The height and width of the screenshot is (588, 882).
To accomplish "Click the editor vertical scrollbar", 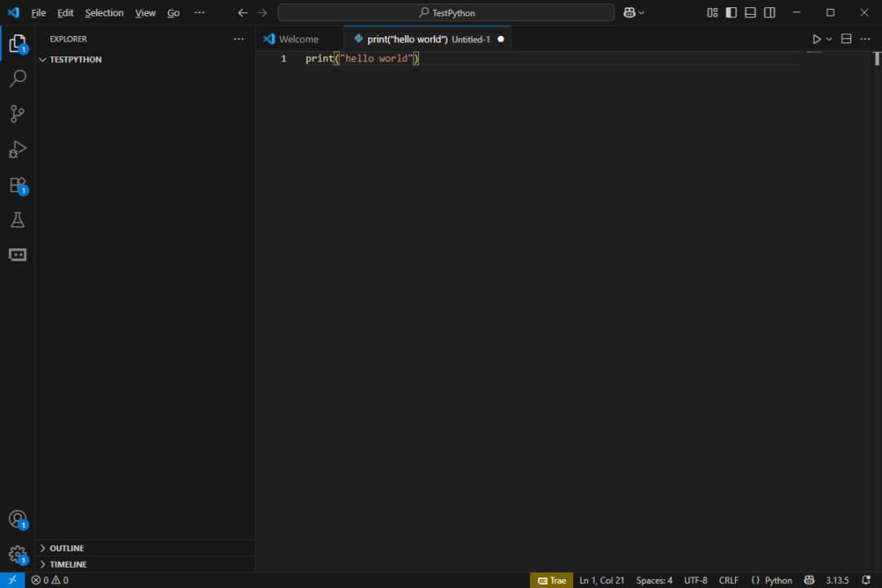I will point(877,58).
